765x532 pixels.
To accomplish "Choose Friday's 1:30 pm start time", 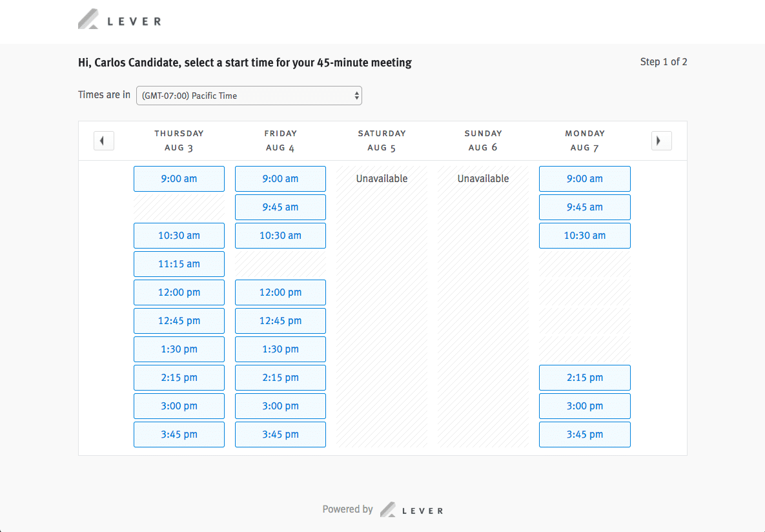I will click(x=281, y=349).
